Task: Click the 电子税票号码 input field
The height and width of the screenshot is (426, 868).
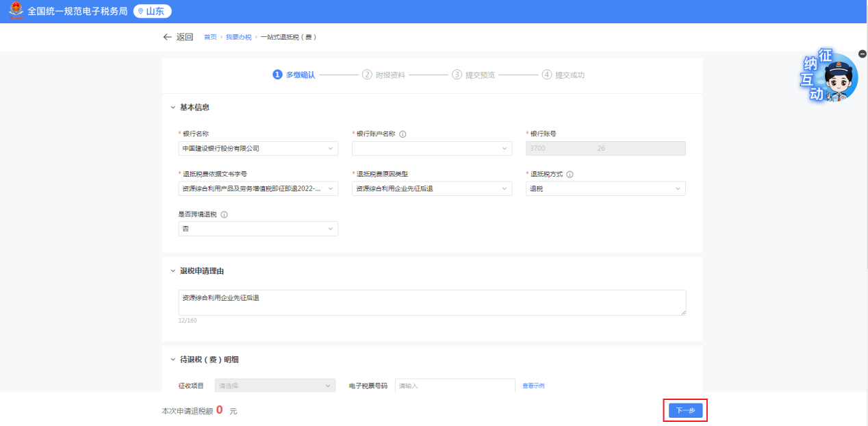Action: pyautogui.click(x=455, y=386)
